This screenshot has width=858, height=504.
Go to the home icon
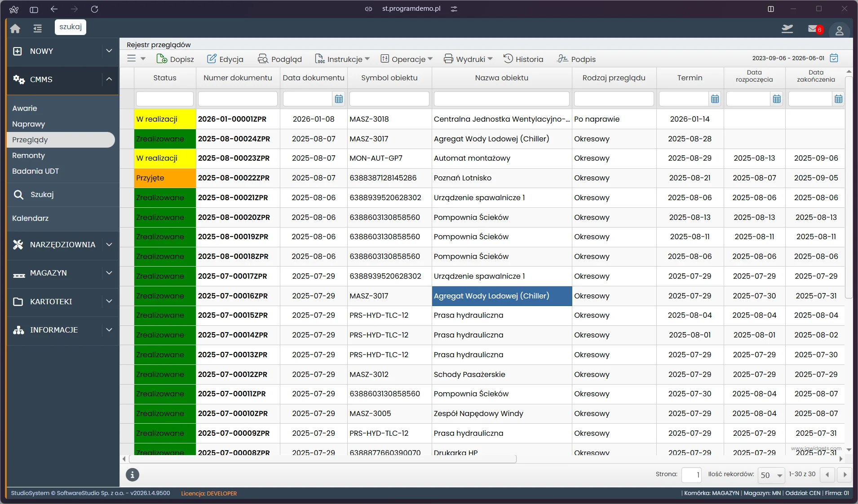(15, 28)
